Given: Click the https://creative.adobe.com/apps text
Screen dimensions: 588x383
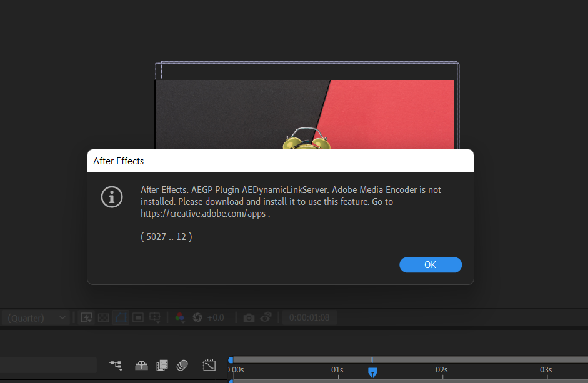Looking at the screenshot, I should click(203, 214).
